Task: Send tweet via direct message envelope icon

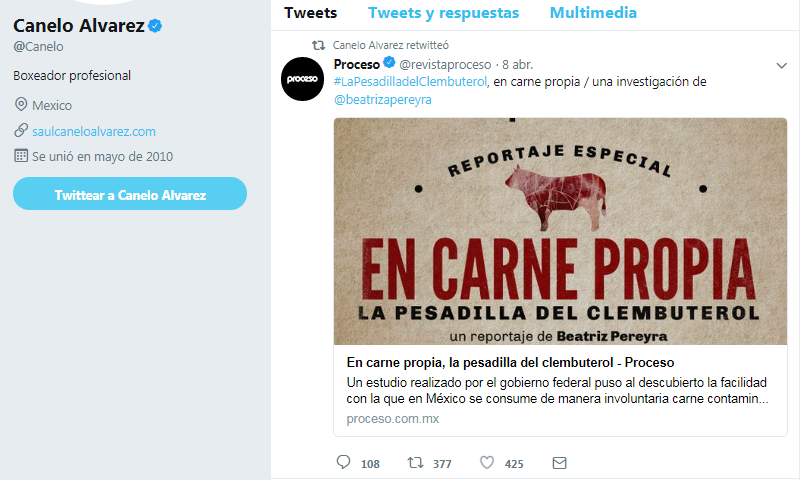Action: pos(559,463)
